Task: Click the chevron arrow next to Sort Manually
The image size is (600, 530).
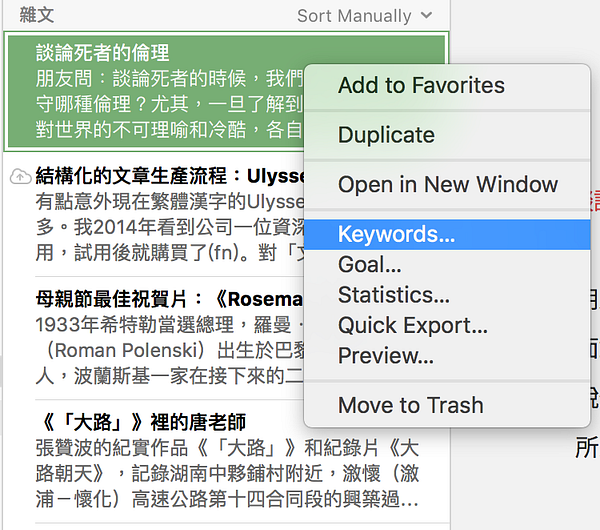Action: coord(426,16)
